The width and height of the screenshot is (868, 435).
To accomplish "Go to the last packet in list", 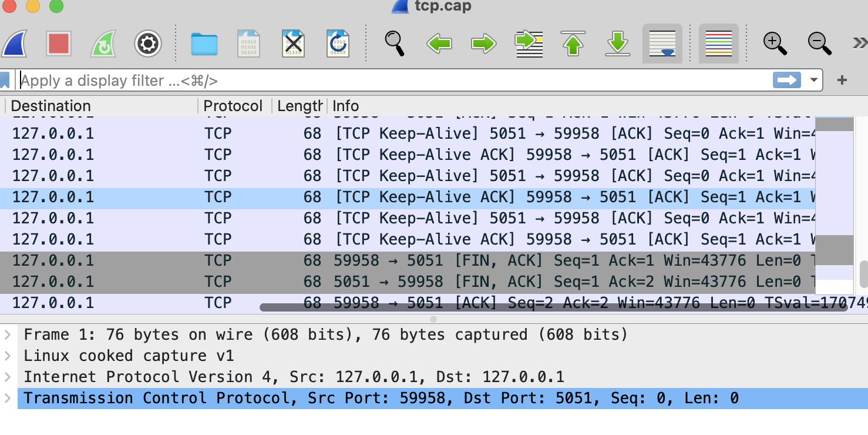I will [617, 43].
